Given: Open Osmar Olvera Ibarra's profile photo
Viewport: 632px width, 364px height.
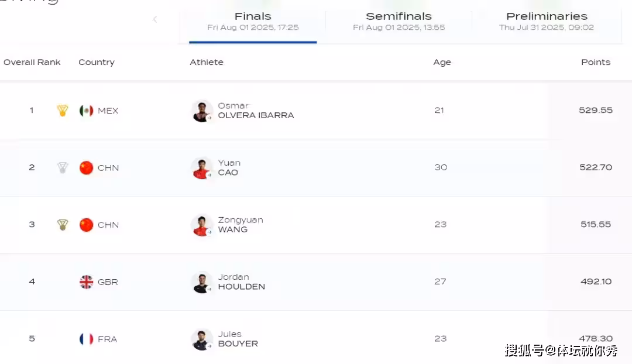Looking at the screenshot, I should point(202,111).
